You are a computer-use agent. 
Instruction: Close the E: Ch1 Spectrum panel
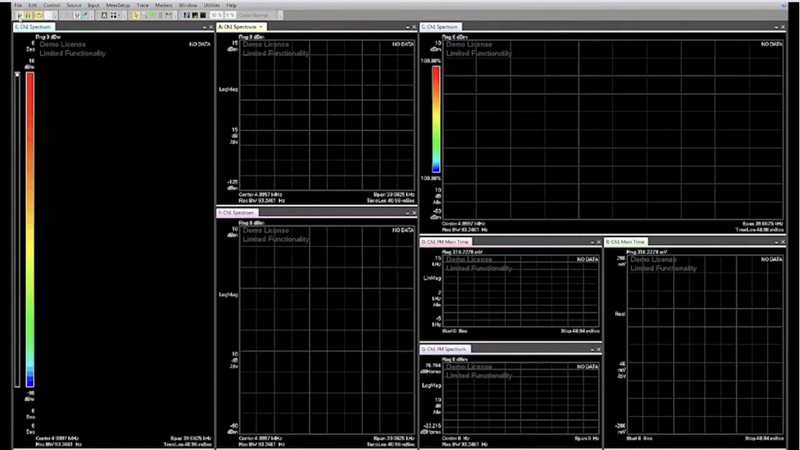[x=211, y=27]
